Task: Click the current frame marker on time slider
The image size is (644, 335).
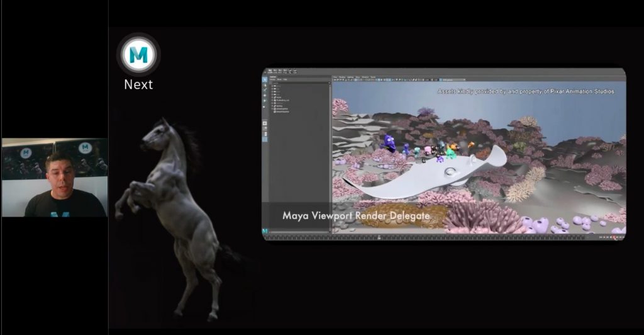Action: [379, 237]
